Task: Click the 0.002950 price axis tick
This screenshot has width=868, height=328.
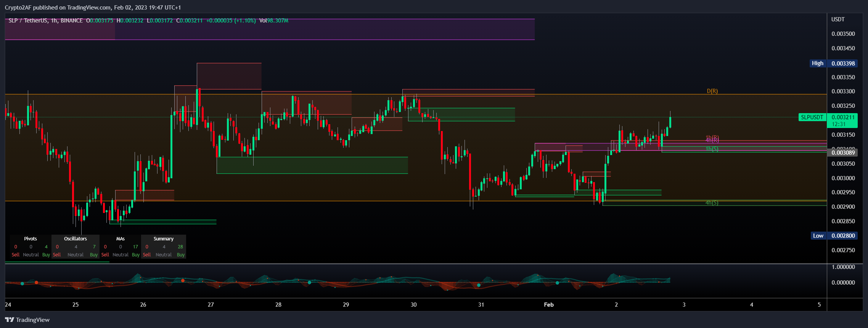Action: click(843, 192)
